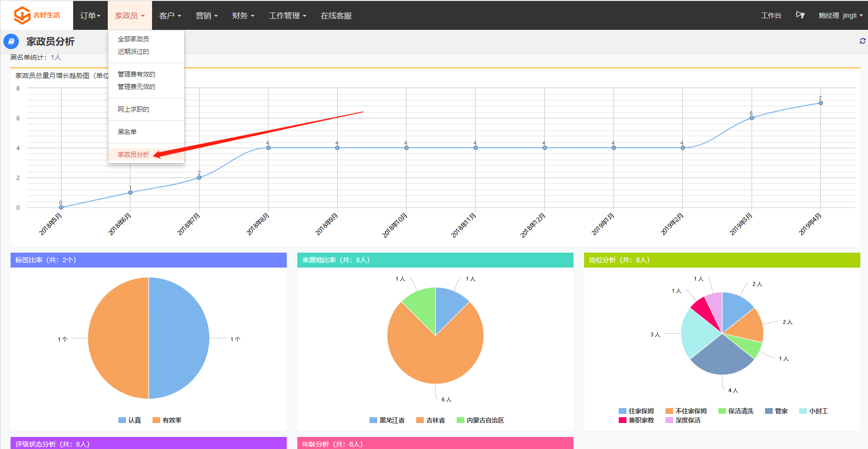Toggle the 深度保洁 legend item
868x449 pixels.
683,420
